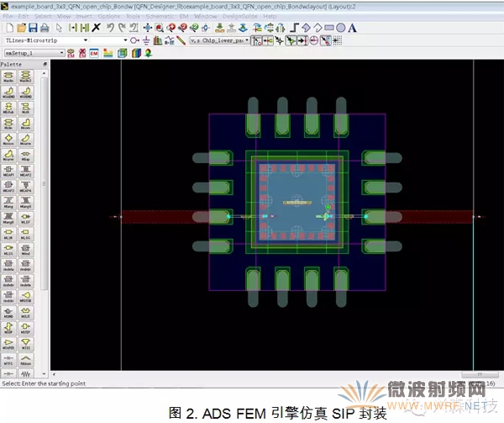The width and height of the screenshot is (504, 423).
Task: Save the layout with floppy icon
Action: (x=33, y=28)
